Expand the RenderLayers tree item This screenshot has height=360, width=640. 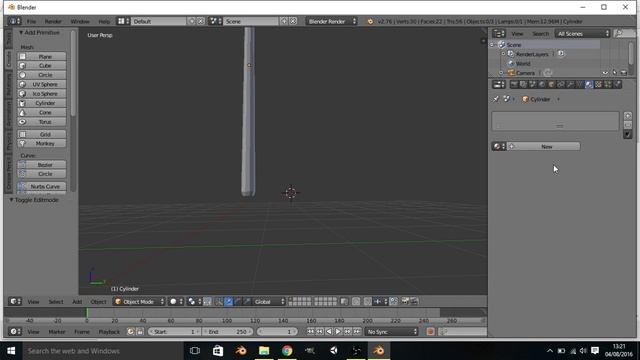[x=503, y=54]
